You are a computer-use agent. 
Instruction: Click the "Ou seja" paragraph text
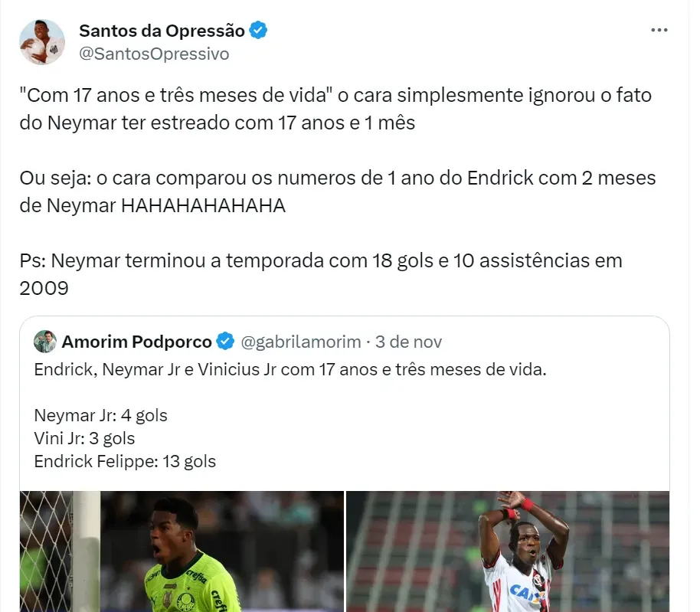(x=338, y=191)
